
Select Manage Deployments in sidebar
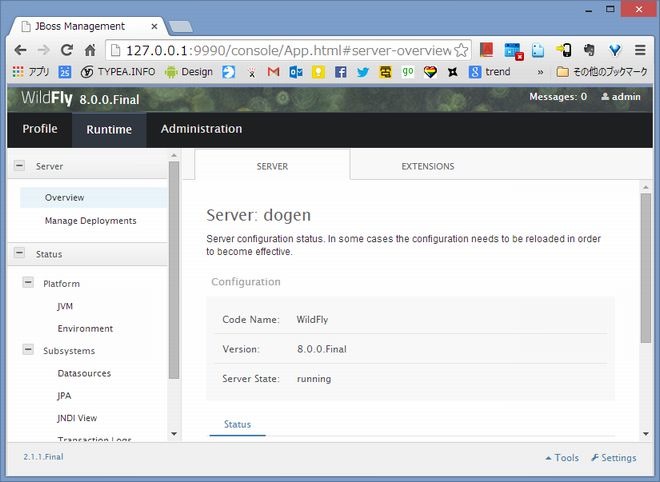90,221
